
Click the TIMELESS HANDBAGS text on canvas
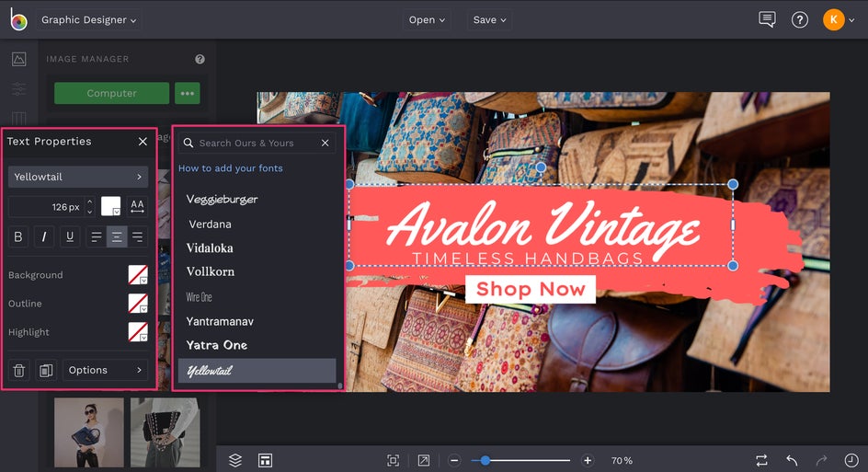(528, 259)
